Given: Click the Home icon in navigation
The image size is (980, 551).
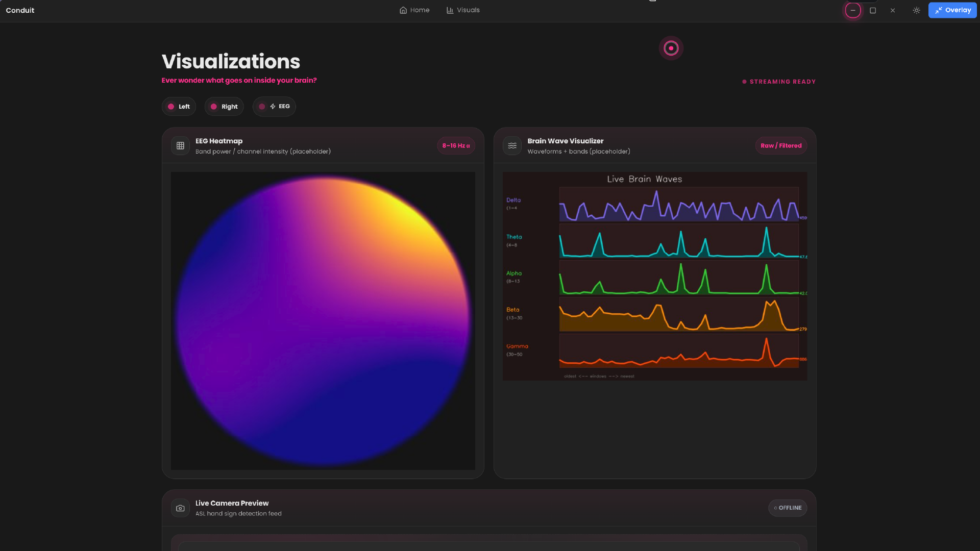Looking at the screenshot, I should [x=403, y=10].
